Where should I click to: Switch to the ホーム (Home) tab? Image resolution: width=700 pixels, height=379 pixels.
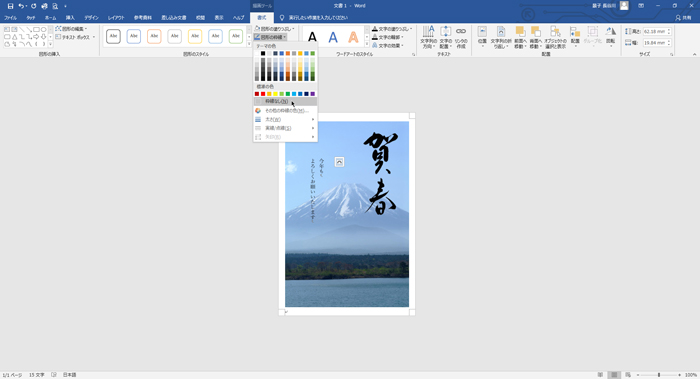tap(50, 18)
